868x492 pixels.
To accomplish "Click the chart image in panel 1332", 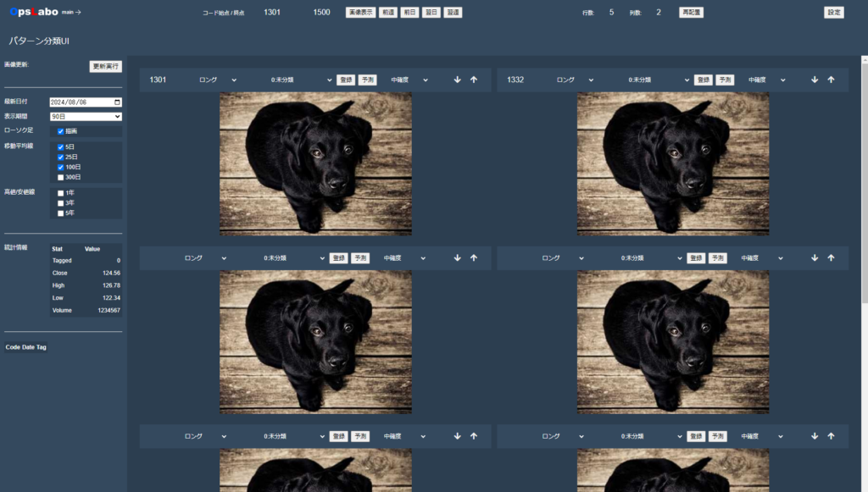I will tap(673, 163).
